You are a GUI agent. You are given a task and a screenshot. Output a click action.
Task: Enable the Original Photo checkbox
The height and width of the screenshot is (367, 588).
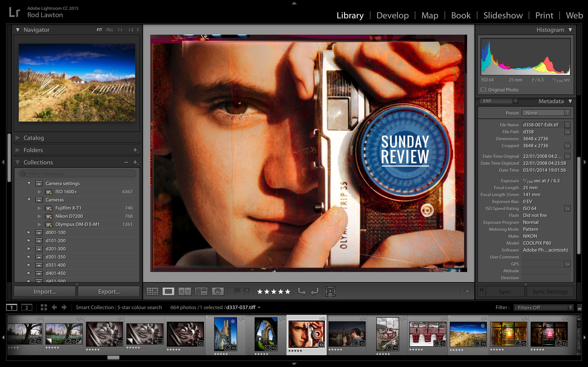coord(483,90)
